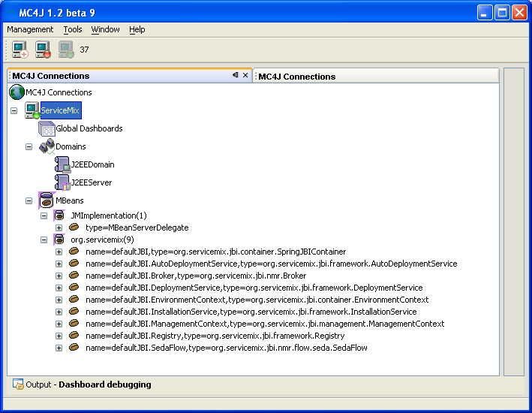532x413 pixels.
Task: Expand the defaultJBI.Broker MBean node
Action: click(59, 276)
